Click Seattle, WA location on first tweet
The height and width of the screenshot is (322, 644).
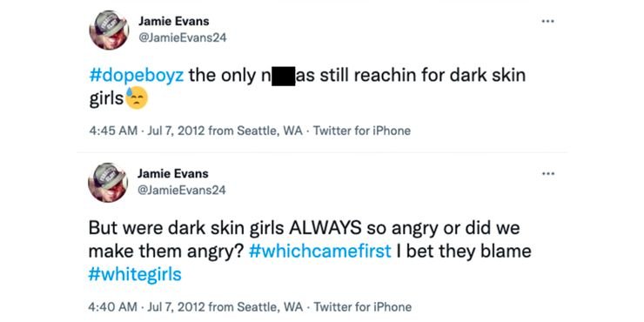(271, 131)
